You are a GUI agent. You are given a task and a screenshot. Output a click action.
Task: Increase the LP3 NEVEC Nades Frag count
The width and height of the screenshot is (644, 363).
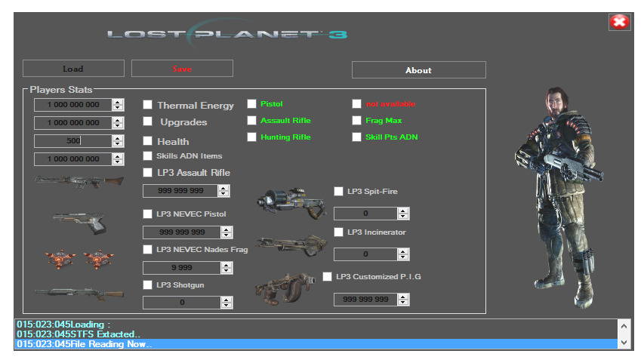point(226,264)
